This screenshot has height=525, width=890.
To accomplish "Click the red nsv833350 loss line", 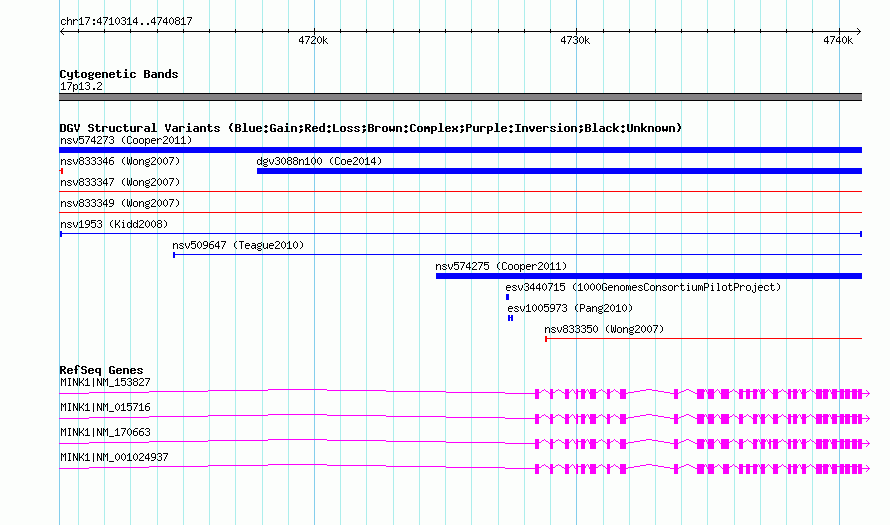I will pos(703,339).
